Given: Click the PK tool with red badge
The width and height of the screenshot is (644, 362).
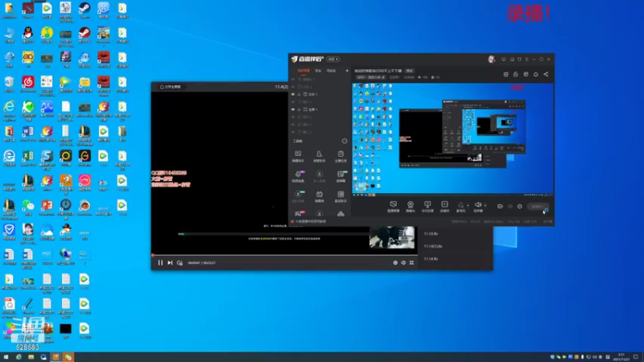Looking at the screenshot, I should [x=298, y=213].
